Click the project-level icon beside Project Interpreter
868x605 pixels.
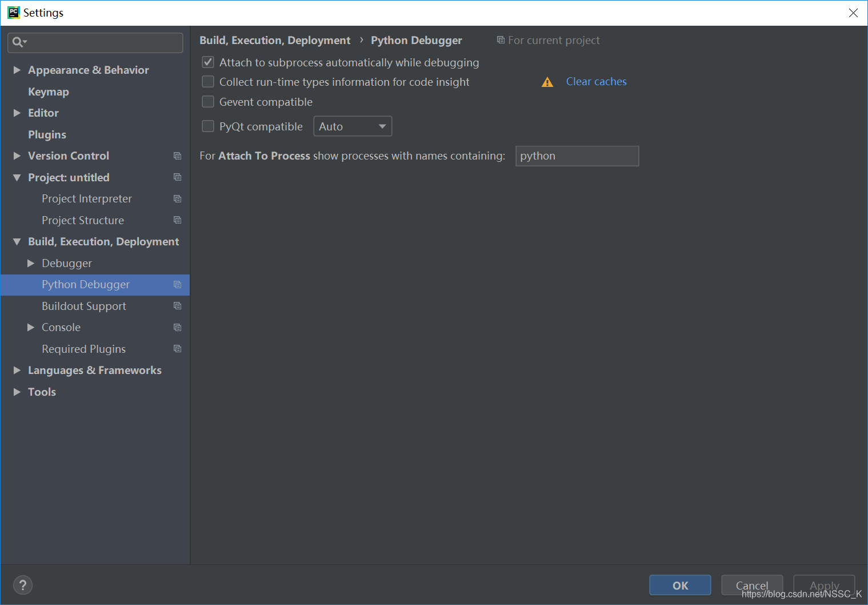click(178, 199)
